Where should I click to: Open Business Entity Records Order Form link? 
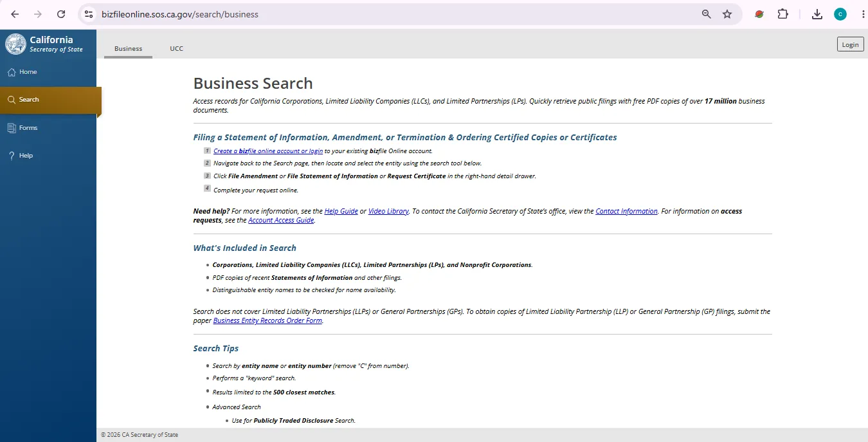click(267, 320)
